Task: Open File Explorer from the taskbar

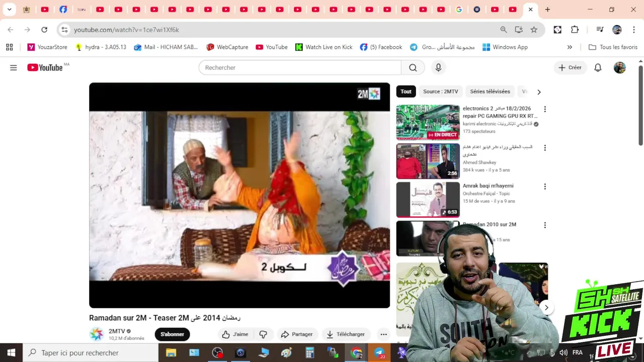Action: (x=171, y=353)
